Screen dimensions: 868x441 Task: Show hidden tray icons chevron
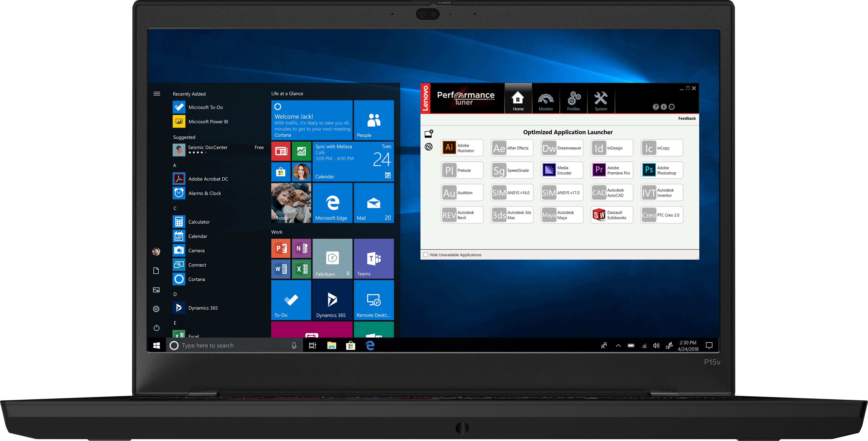[618, 346]
